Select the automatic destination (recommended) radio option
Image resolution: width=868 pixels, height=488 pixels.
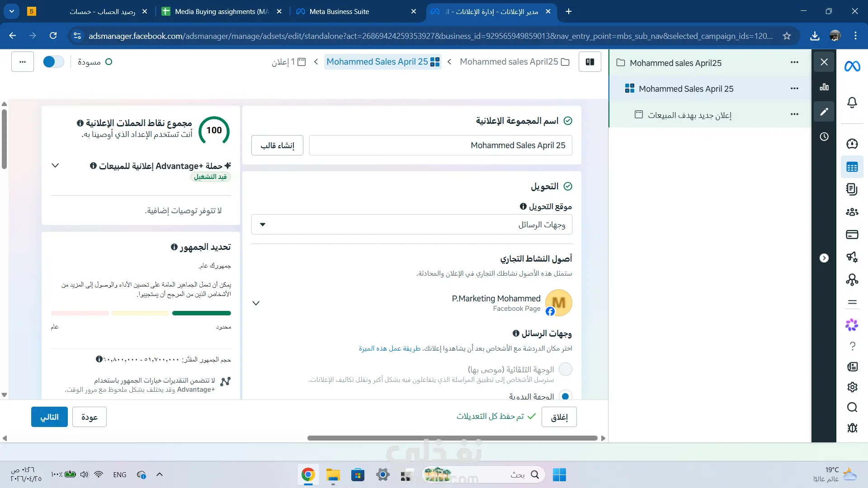click(566, 369)
